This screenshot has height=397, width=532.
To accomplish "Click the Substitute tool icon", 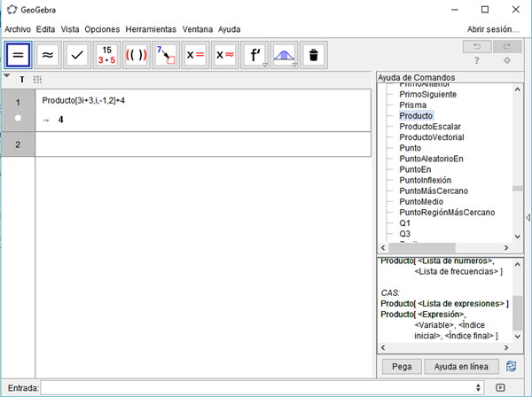I will click(166, 55).
